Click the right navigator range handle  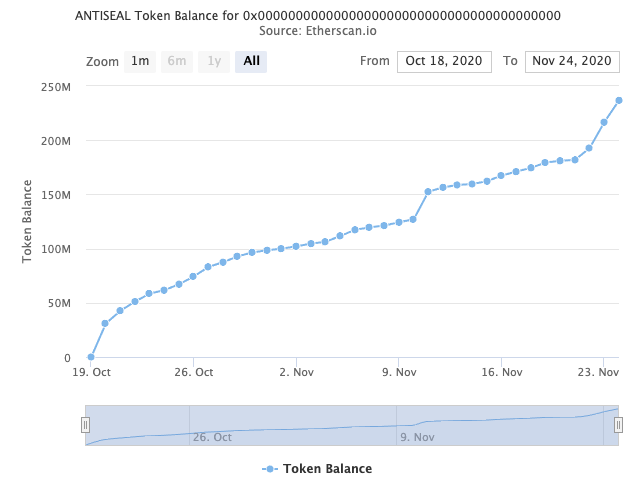tap(618, 425)
